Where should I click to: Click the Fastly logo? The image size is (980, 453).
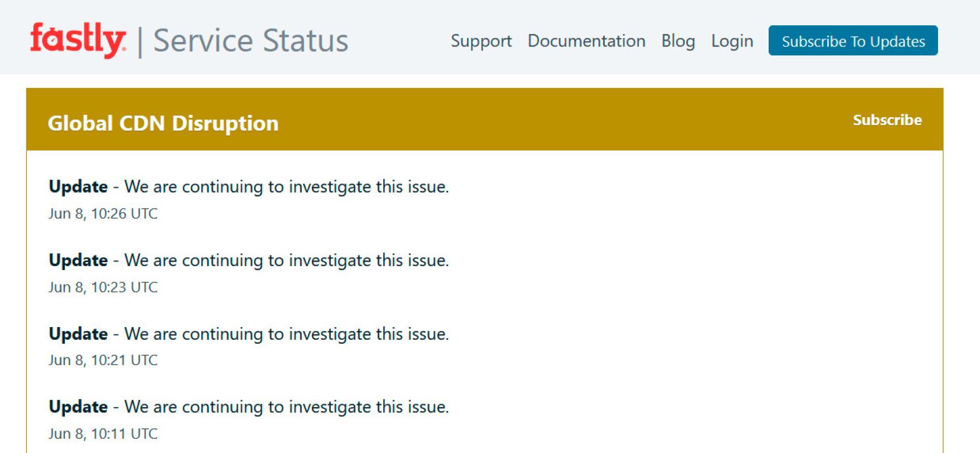click(x=78, y=40)
